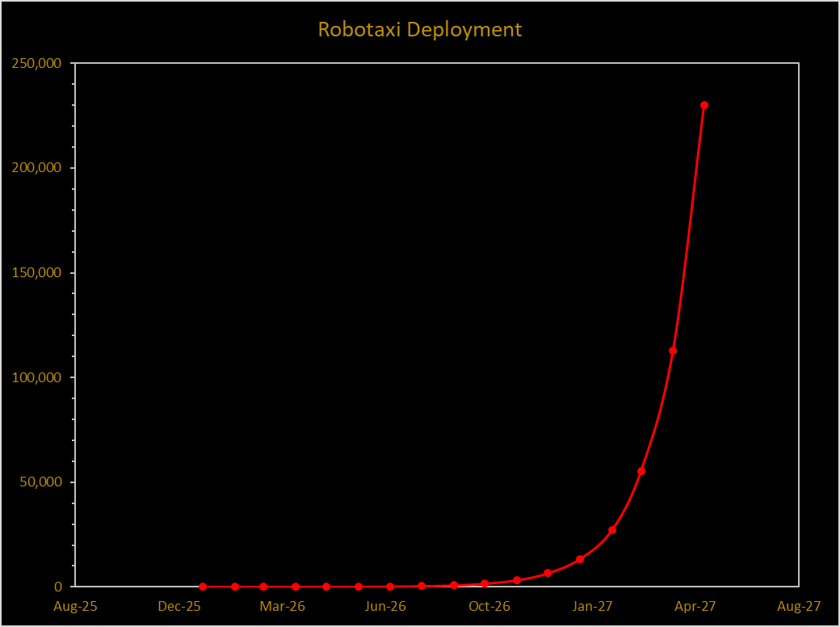Select the Aug-25 x-axis label

76,607
